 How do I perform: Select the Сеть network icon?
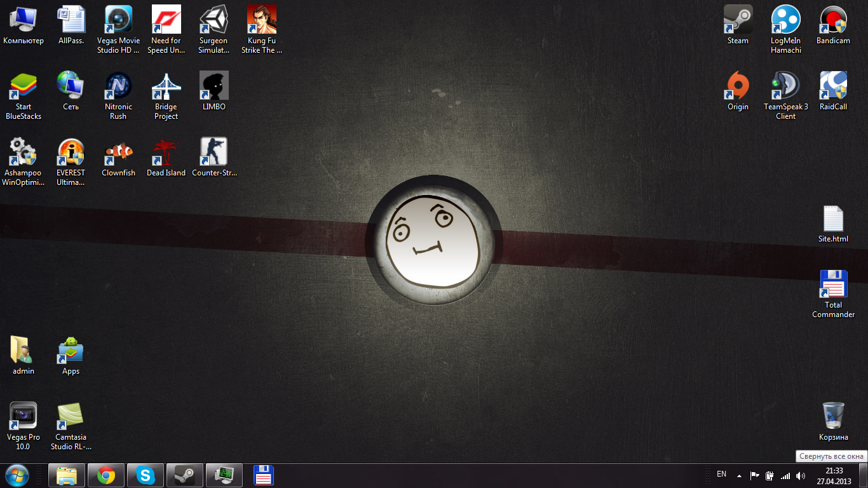[71, 91]
